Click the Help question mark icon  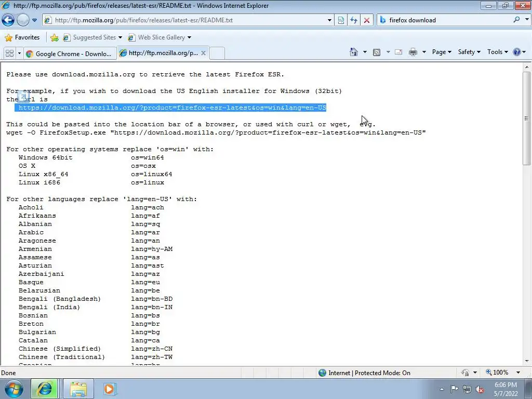pyautogui.click(x=517, y=52)
